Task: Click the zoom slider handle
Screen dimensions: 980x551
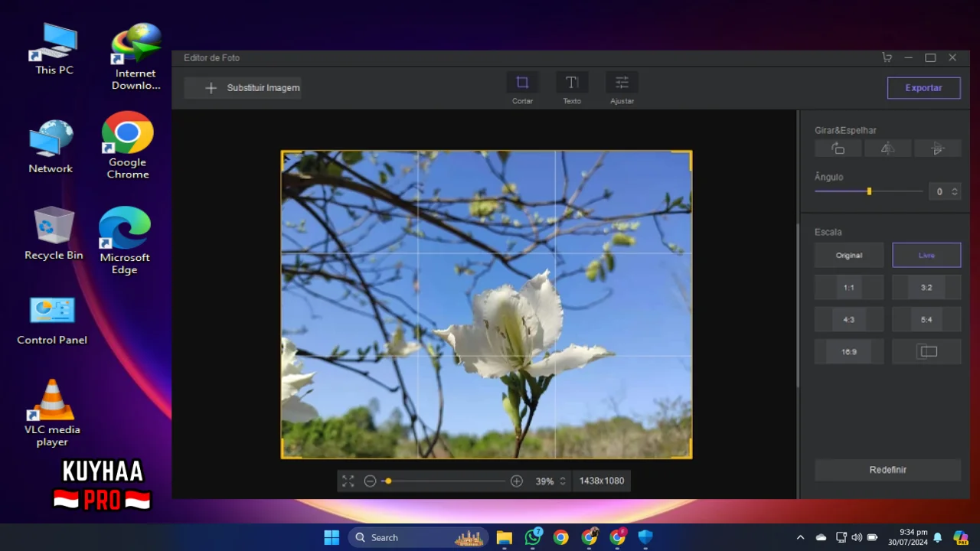Action: [x=388, y=481]
